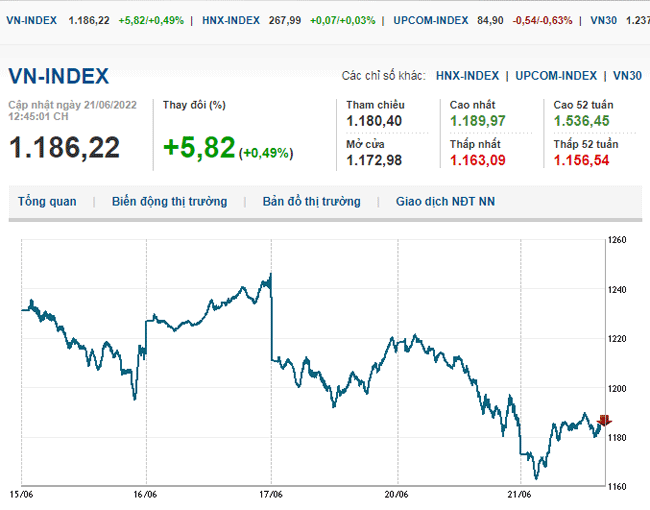
Task: Pick the 20/06 date on the chart axis
Action: pyautogui.click(x=396, y=494)
